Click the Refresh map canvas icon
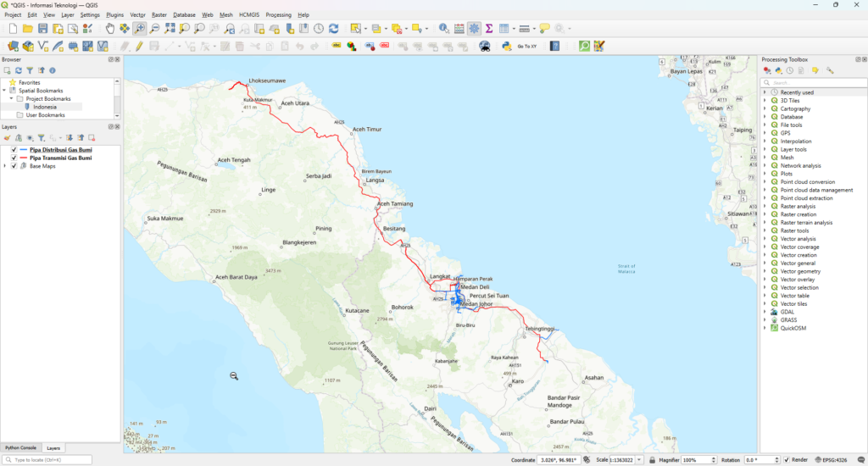Image resolution: width=868 pixels, height=466 pixels. pyautogui.click(x=333, y=29)
